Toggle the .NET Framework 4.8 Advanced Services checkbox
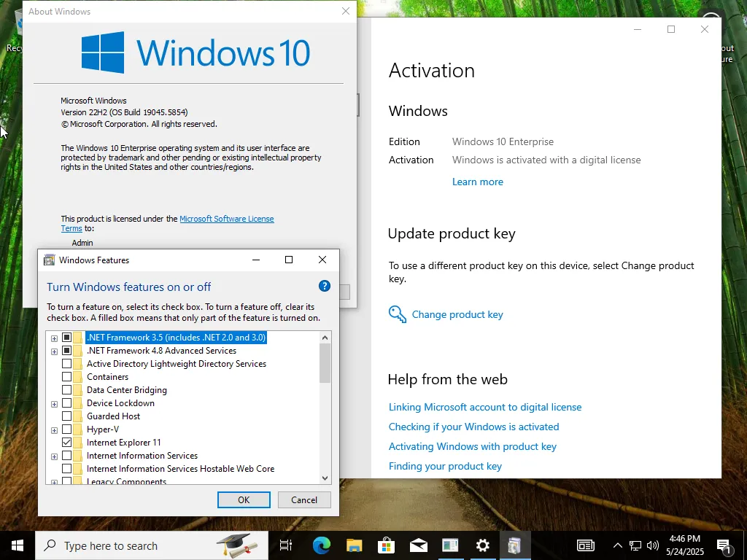 (66, 351)
